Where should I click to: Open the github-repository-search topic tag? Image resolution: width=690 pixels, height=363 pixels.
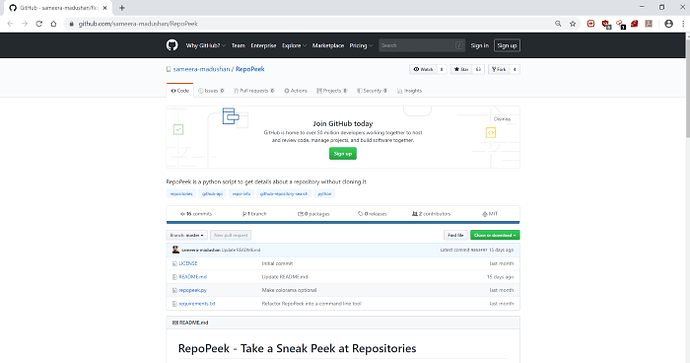pos(284,194)
